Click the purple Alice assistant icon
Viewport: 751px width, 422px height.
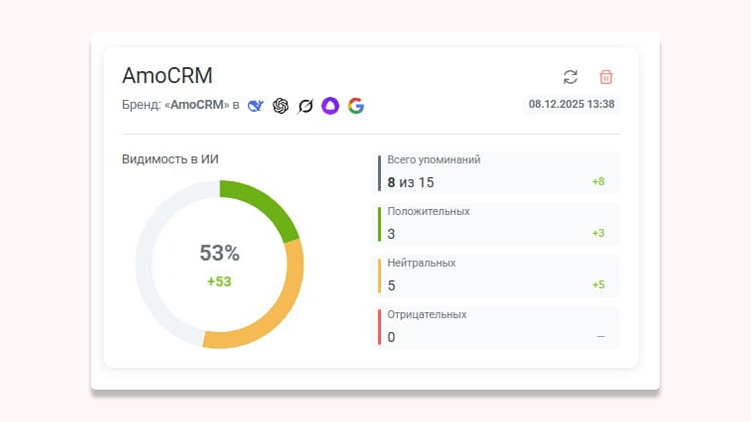click(x=330, y=105)
